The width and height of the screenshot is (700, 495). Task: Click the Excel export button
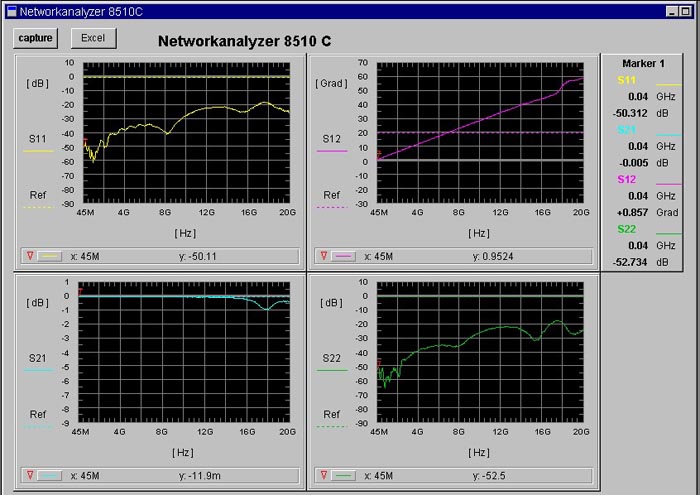93,38
